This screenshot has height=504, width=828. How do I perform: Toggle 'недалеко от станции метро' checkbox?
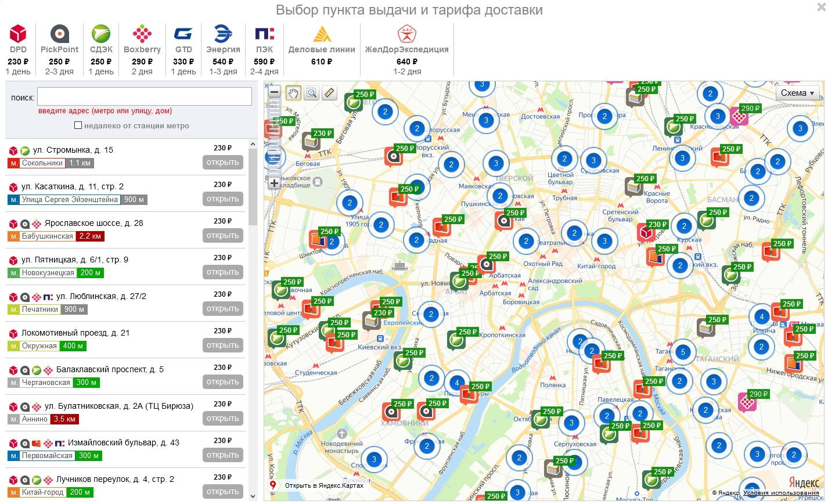(78, 125)
